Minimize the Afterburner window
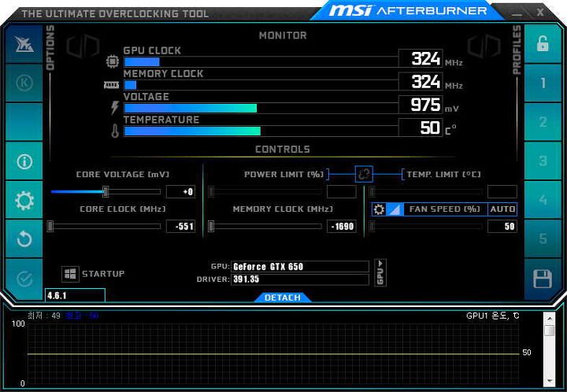The image size is (567, 392). pyautogui.click(x=517, y=13)
